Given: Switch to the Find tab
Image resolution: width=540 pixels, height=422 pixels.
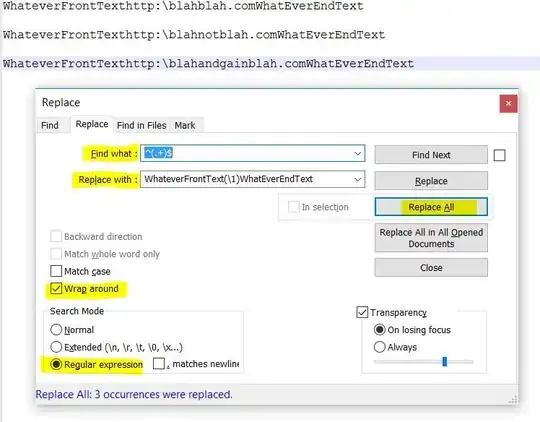Looking at the screenshot, I should point(50,125).
